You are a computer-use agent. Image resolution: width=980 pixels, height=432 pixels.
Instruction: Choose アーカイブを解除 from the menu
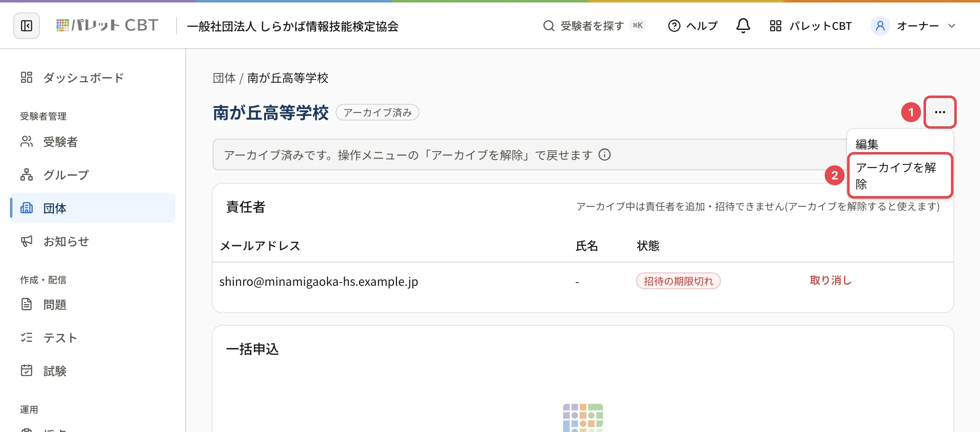[x=900, y=175]
